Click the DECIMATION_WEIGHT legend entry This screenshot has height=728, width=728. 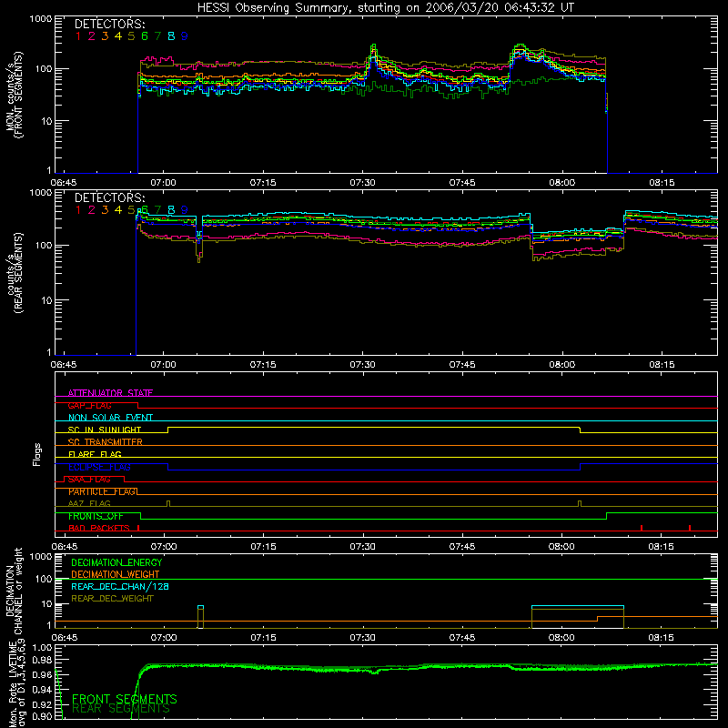(x=116, y=574)
